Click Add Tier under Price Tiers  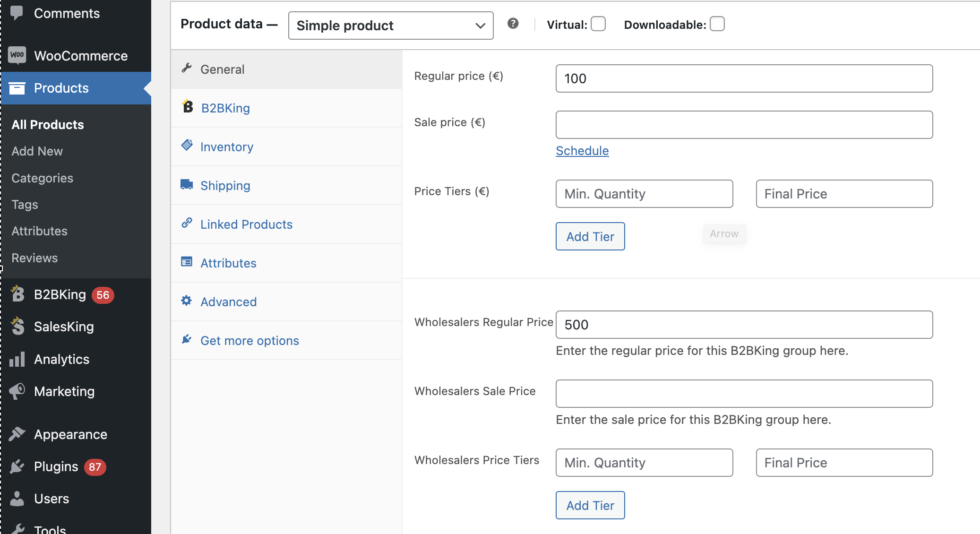[x=590, y=236]
